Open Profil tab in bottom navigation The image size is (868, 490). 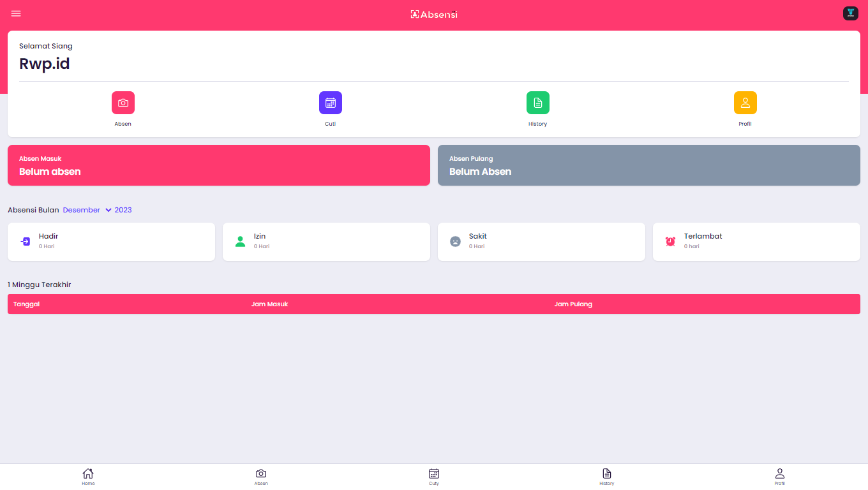(779, 477)
